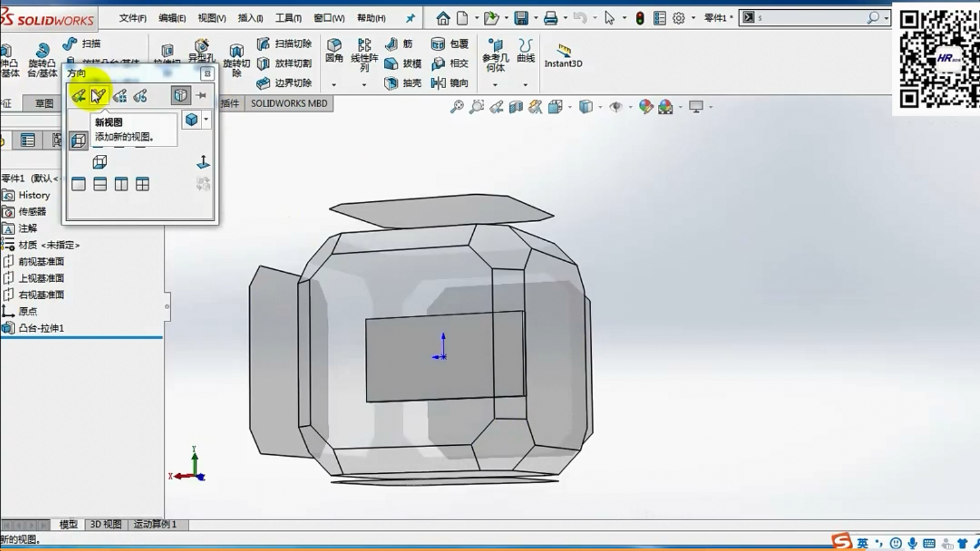Switch to the SOLIDWORKS MBD tab
The width and height of the screenshot is (980, 551).
click(288, 103)
